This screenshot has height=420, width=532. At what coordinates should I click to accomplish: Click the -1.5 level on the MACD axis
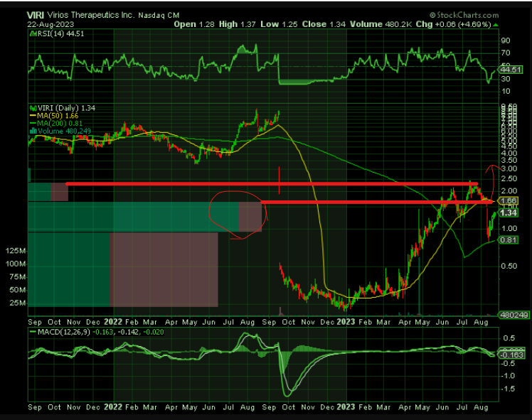[508, 389]
